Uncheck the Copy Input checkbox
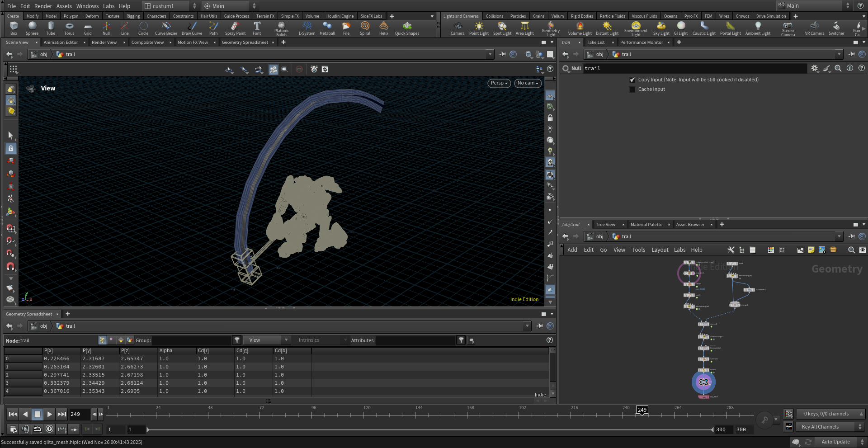 click(x=632, y=80)
